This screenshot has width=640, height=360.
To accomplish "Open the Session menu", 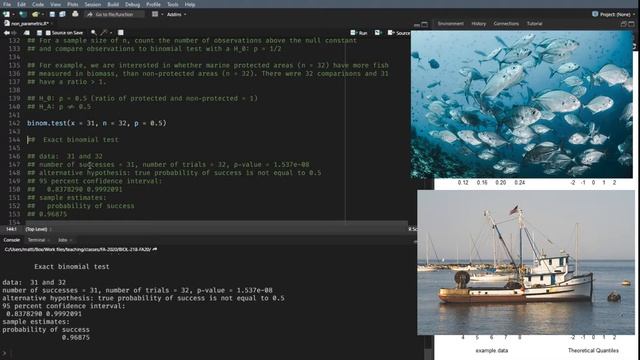I will pyautogui.click(x=93, y=4).
